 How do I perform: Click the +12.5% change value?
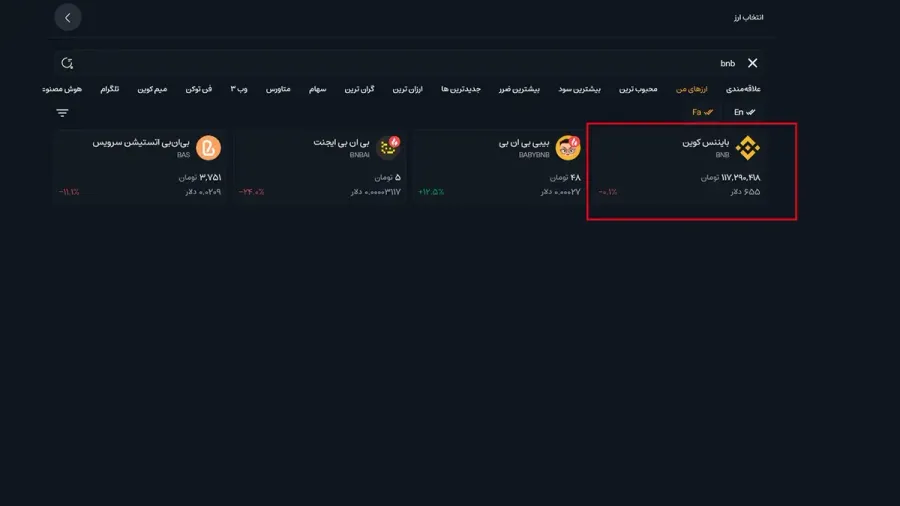pyautogui.click(x=431, y=192)
